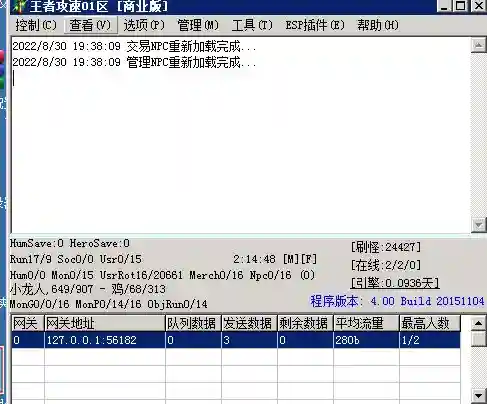Screen dimensions: 487x404
Task: Click the Hum0/0 Mon0/15 UsrRot status line
Action: tap(162, 275)
